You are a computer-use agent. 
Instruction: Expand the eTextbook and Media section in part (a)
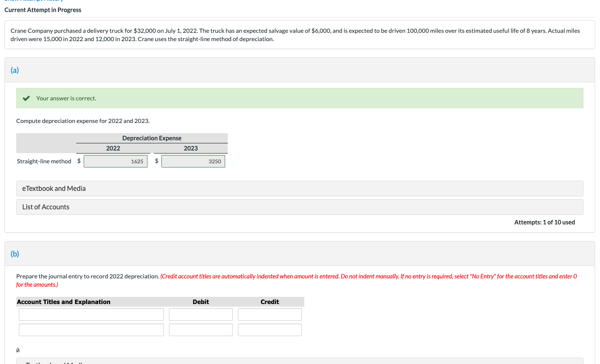point(299,189)
